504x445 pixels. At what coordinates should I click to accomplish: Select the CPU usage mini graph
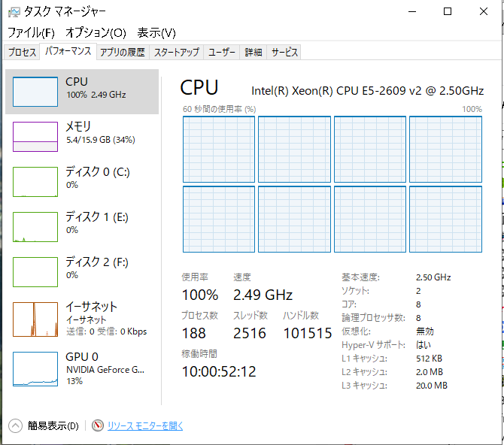click(35, 92)
